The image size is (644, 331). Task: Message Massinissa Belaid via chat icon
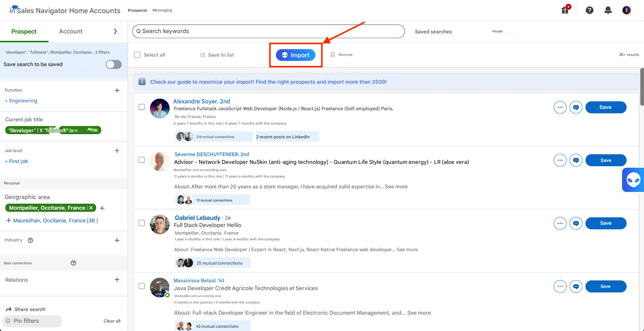tap(576, 287)
